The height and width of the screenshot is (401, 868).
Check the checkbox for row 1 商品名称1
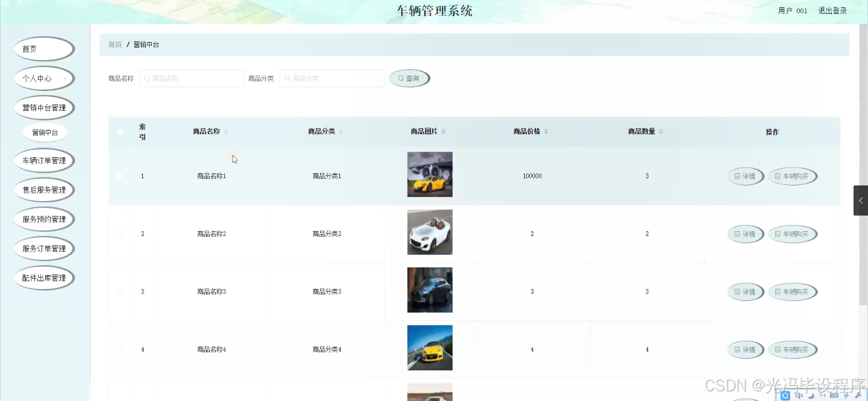pos(120,176)
